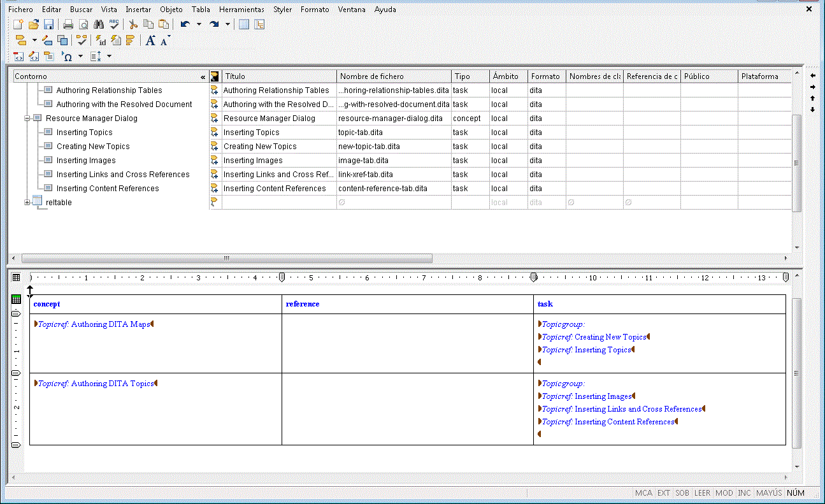The height and width of the screenshot is (504, 825).
Task: Click the Open file folder icon
Action: tap(34, 24)
